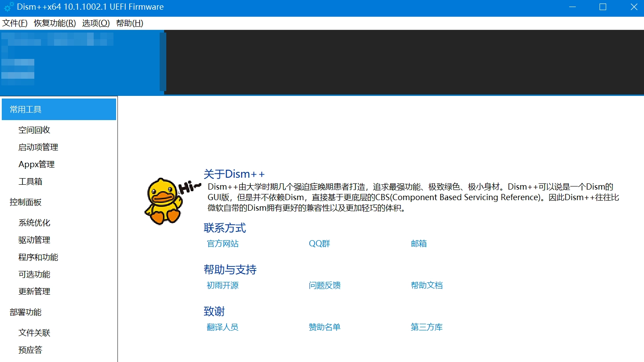Click the 帮助与支持 section heading
The height and width of the screenshot is (362, 644).
pyautogui.click(x=230, y=270)
